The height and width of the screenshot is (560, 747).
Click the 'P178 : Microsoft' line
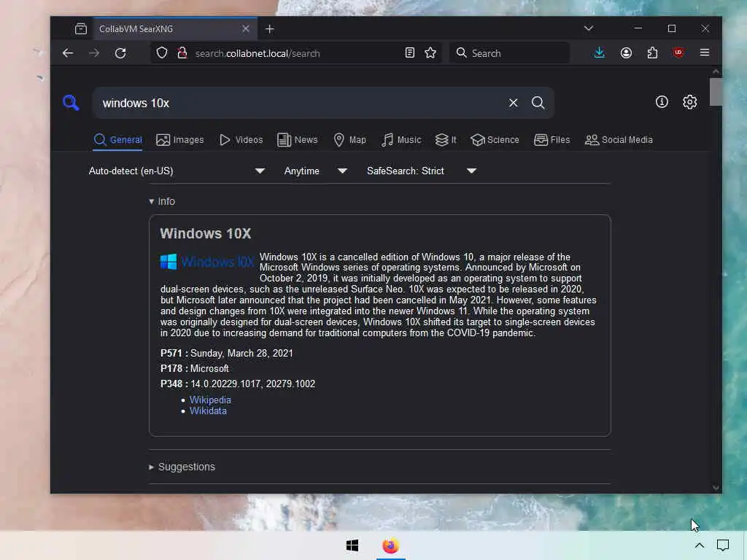(194, 368)
